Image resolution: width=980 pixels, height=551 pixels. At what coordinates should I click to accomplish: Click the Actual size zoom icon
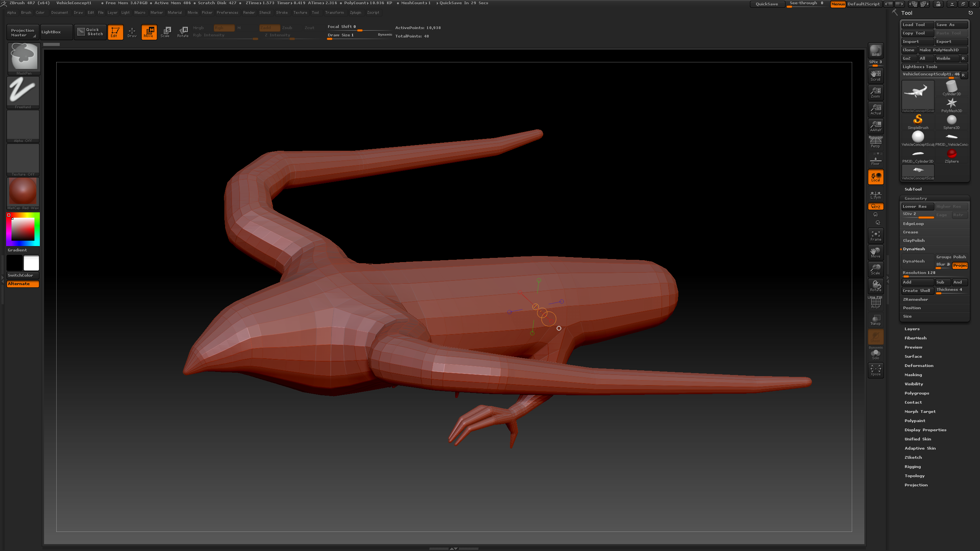point(875,109)
